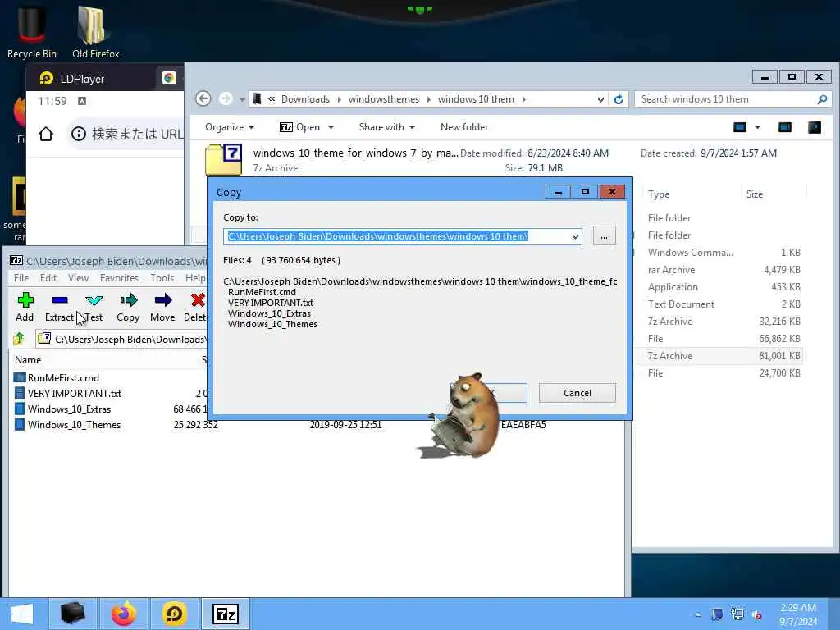Click the Open button in Explorer toolbar

coord(300,127)
